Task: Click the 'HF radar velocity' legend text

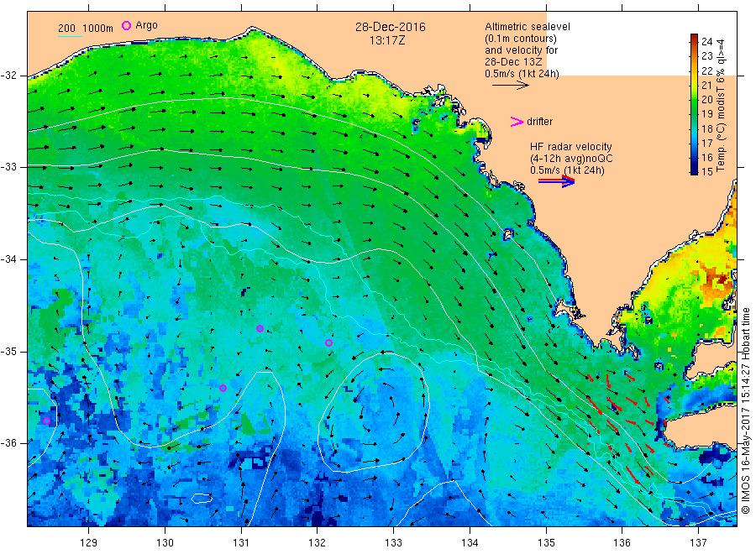Action: click(571, 146)
